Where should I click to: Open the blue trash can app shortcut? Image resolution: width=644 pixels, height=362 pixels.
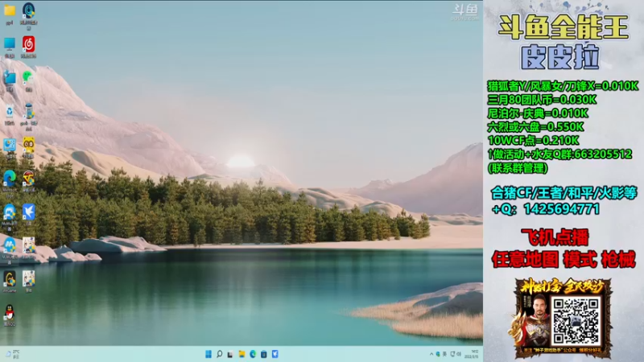tap(28, 111)
